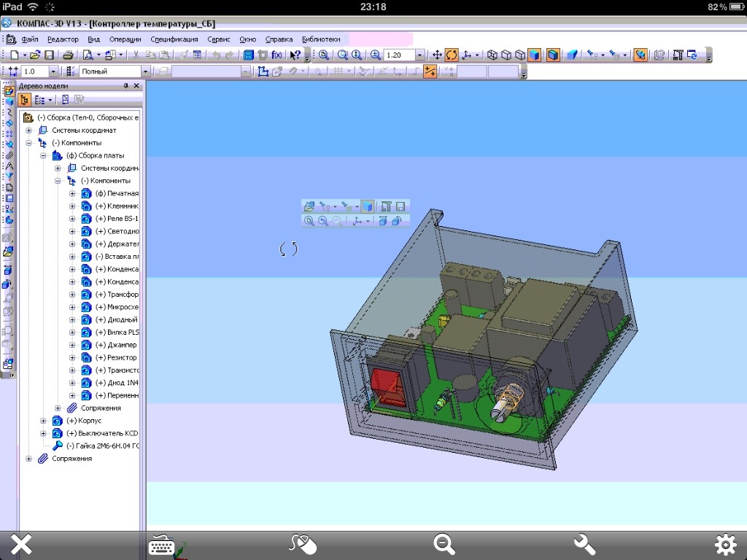Toggle the shaded with edges display mode

(554, 55)
